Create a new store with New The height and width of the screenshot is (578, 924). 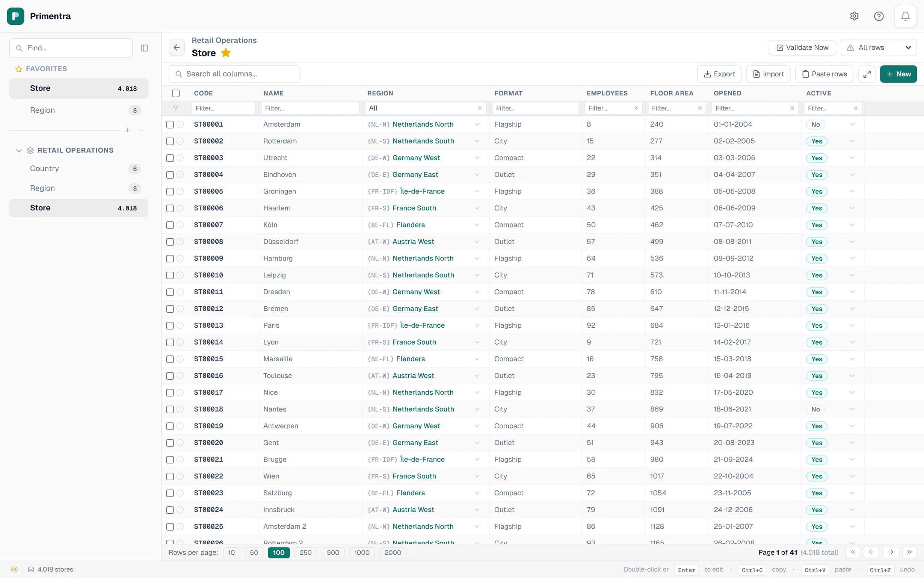tap(898, 74)
